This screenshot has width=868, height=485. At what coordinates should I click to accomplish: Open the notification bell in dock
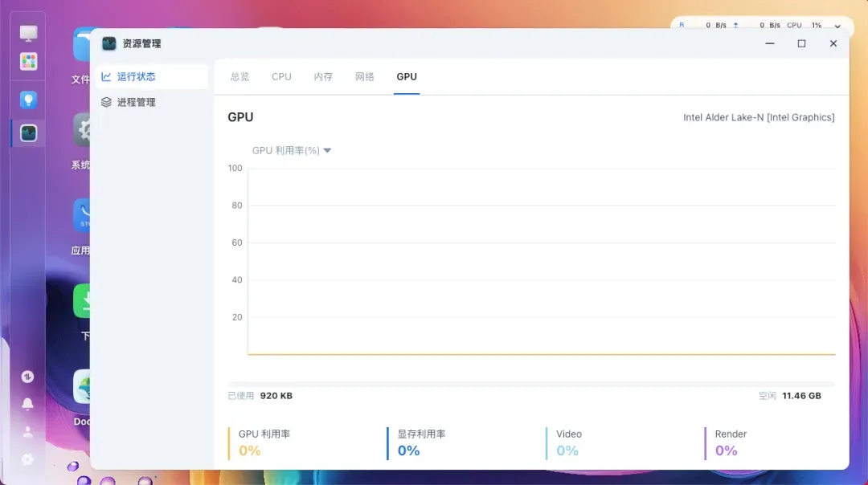pos(28,404)
